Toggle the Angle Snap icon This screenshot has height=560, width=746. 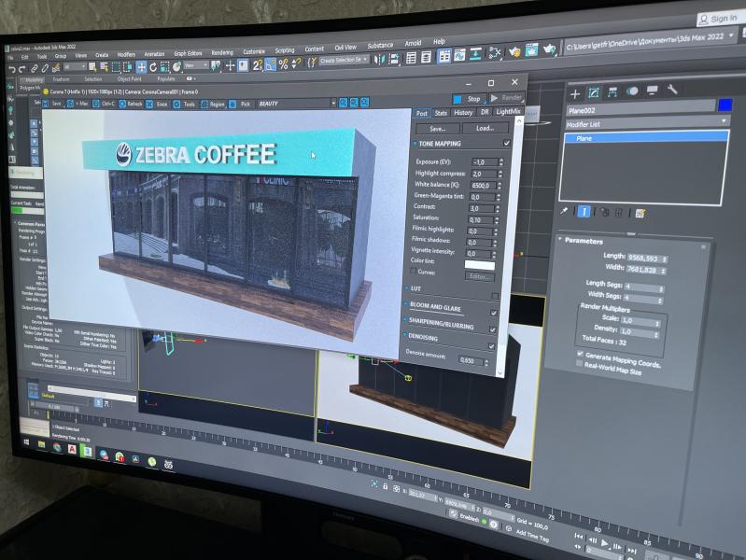pyautogui.click(x=270, y=64)
